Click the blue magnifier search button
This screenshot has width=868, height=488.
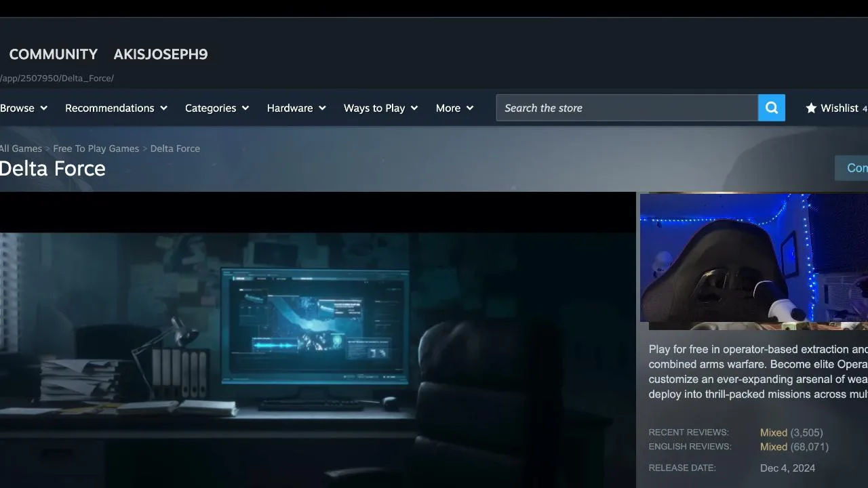(772, 108)
